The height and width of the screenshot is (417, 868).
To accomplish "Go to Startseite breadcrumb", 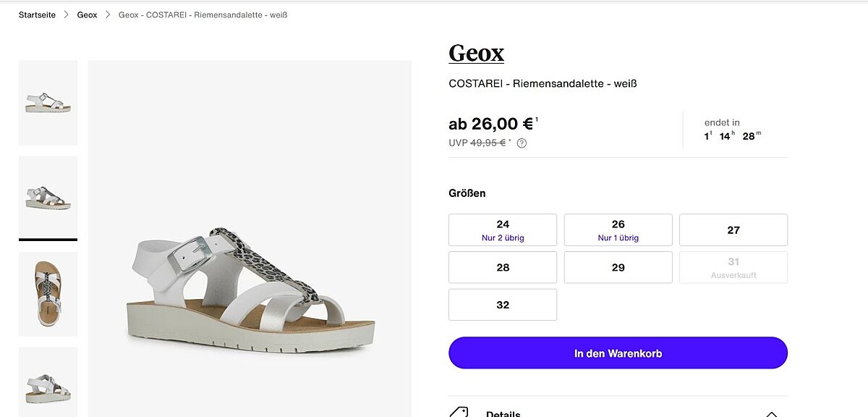I will click(x=37, y=14).
